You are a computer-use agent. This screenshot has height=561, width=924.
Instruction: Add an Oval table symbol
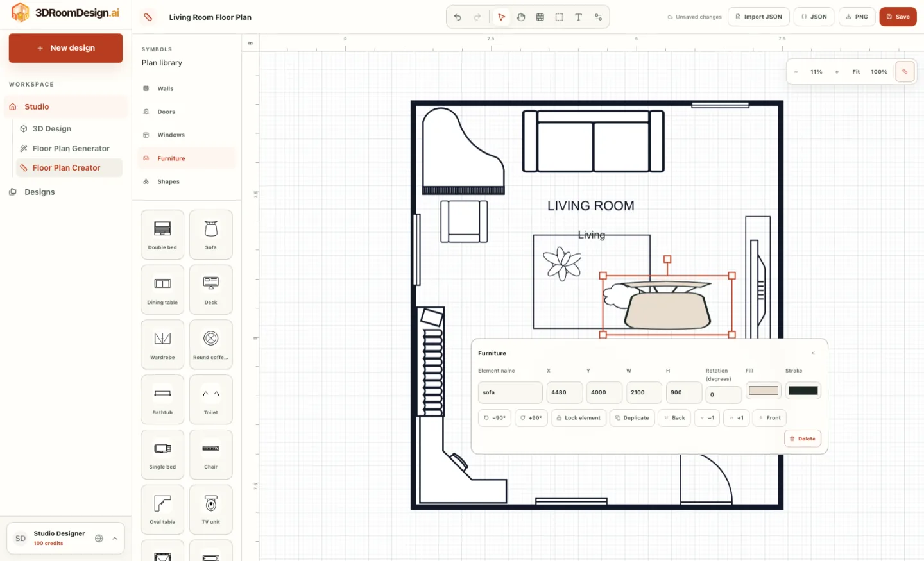(x=162, y=510)
